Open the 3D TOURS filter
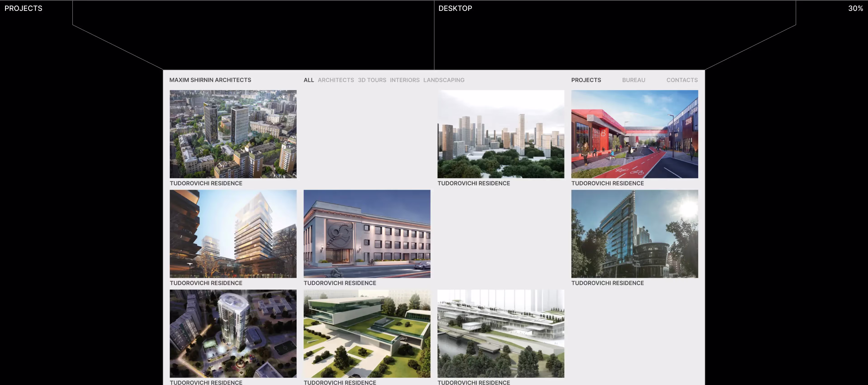This screenshot has height=385, width=868. (x=372, y=80)
